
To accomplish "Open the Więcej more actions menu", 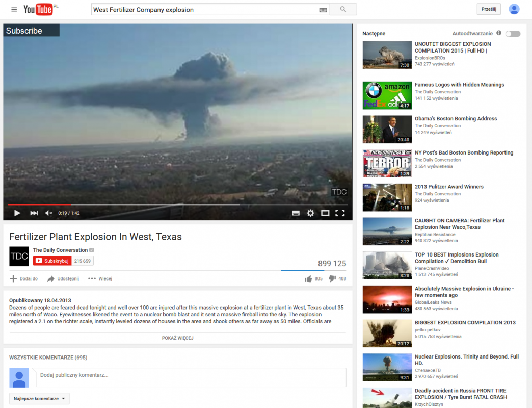I will coord(100,278).
